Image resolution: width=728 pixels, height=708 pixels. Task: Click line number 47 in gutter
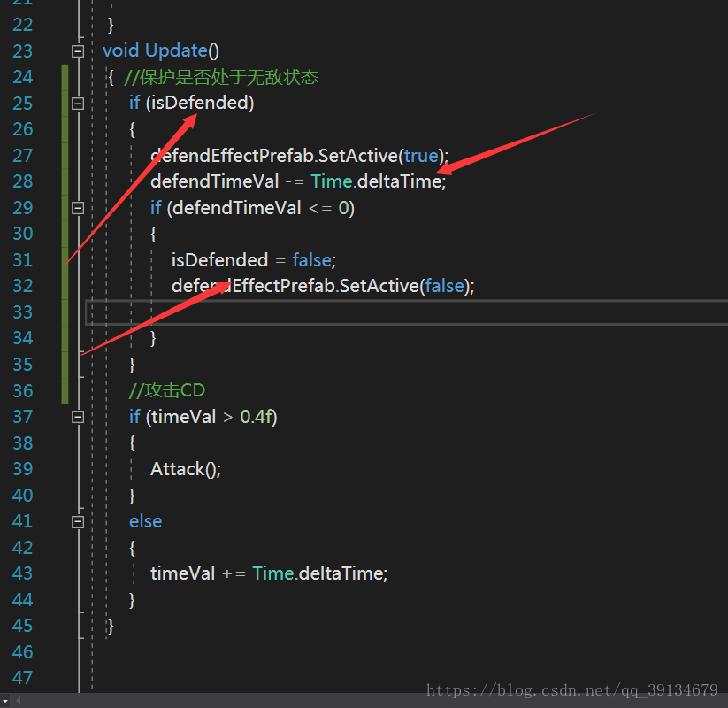tap(23, 678)
